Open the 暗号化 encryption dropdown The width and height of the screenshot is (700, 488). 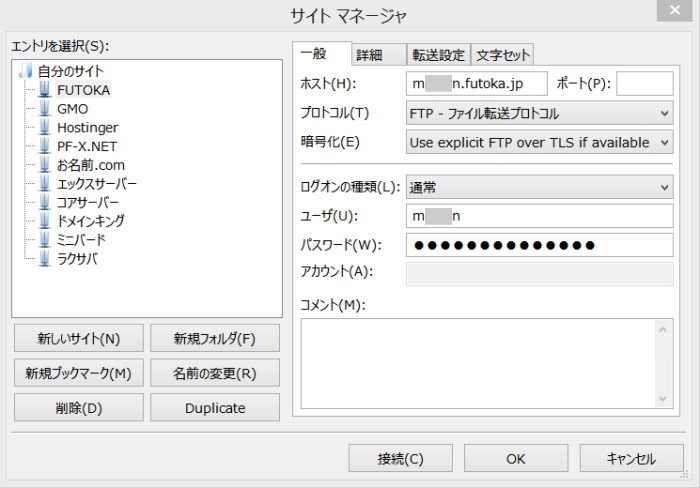[x=539, y=142]
